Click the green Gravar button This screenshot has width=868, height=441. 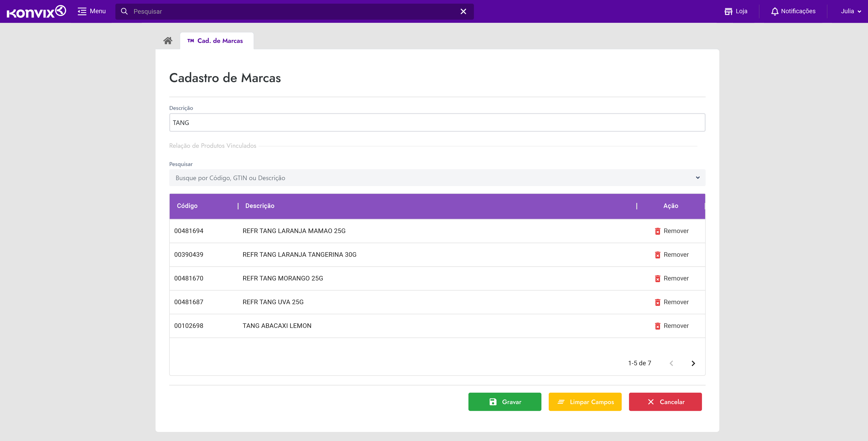click(504, 402)
